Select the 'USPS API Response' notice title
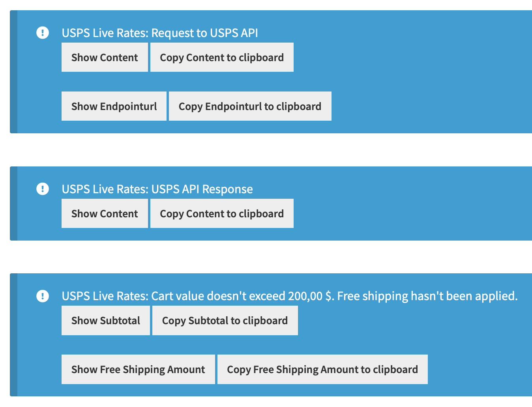532x407 pixels. pos(157,189)
